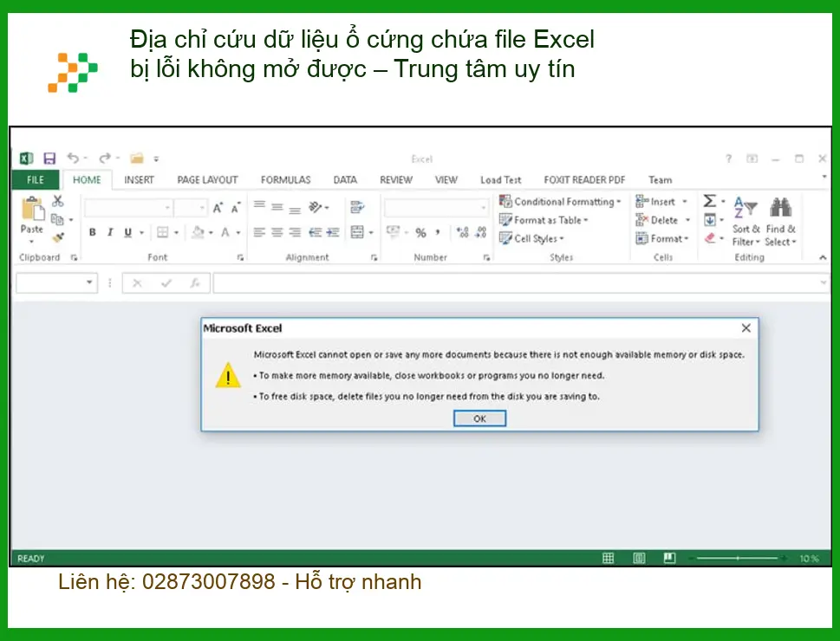Image resolution: width=840 pixels, height=641 pixels.
Task: Click the Comma Style icon
Action: [439, 232]
